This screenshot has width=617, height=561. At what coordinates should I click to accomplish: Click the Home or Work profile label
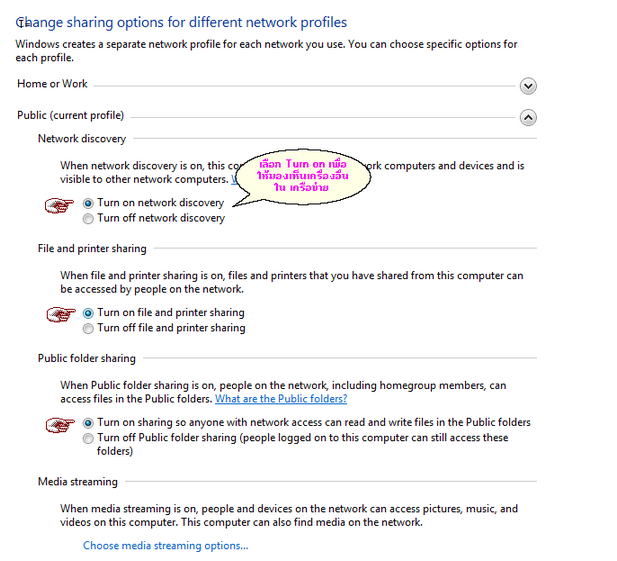pos(52,85)
